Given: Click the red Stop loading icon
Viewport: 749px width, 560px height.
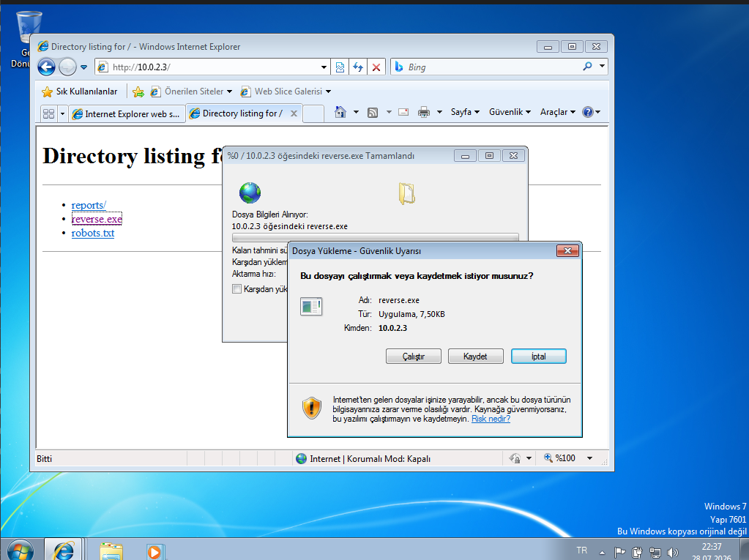Looking at the screenshot, I should (x=376, y=67).
